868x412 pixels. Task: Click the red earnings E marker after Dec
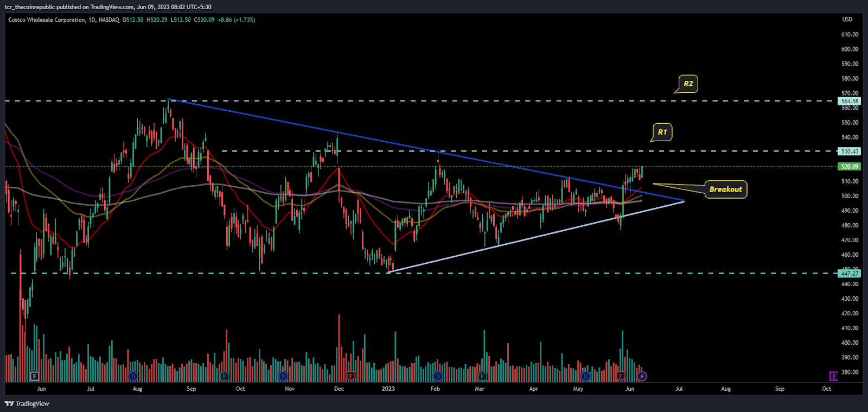(x=351, y=376)
